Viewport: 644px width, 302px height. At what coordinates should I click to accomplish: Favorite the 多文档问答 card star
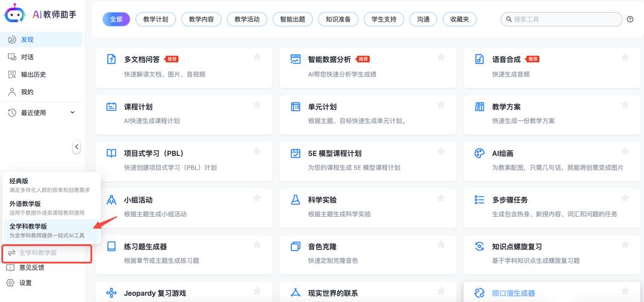tap(257, 57)
